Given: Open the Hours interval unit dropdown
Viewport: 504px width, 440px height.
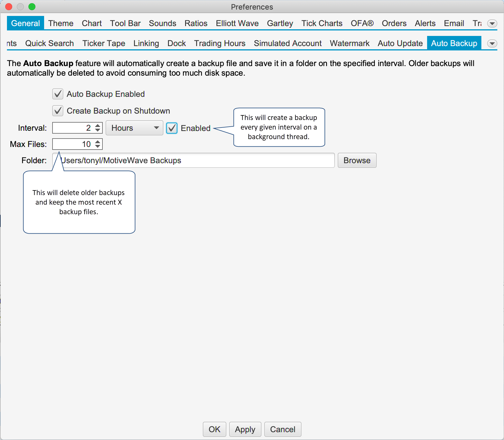Looking at the screenshot, I should [134, 128].
